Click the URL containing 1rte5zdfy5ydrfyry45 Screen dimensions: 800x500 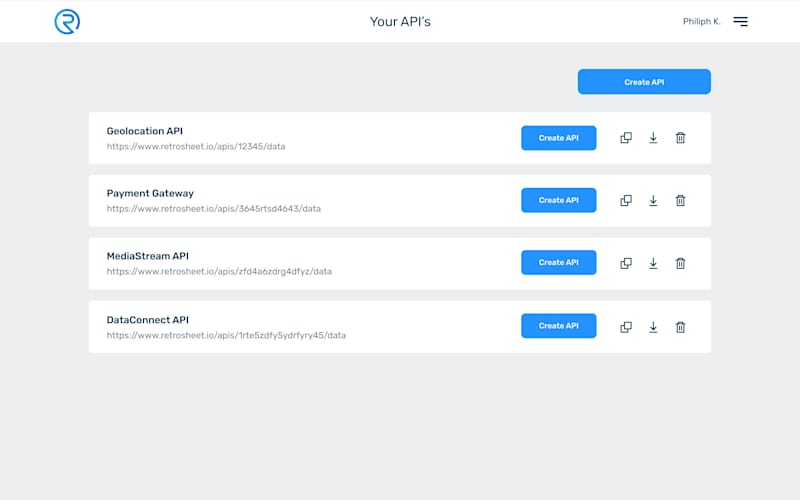click(x=226, y=335)
